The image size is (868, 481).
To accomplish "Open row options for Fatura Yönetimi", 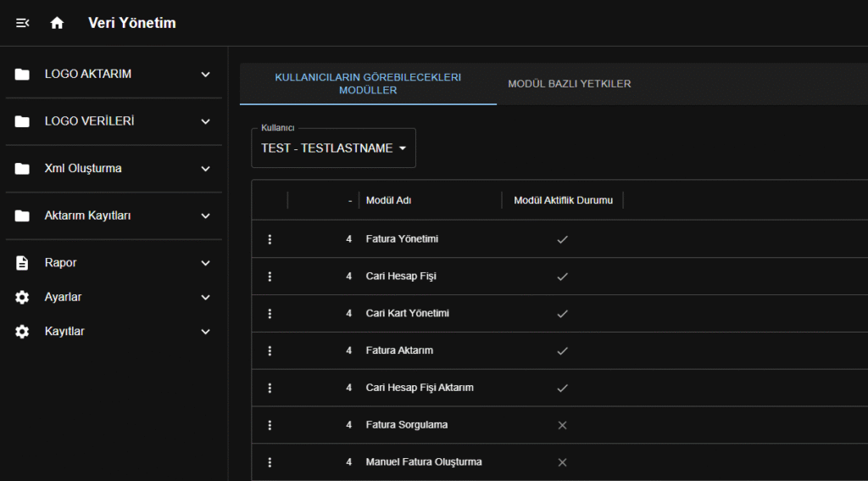I will click(270, 239).
